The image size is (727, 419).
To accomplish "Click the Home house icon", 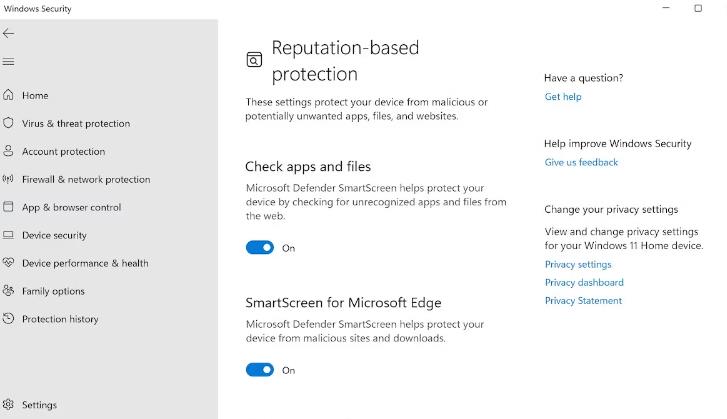I will point(8,95).
